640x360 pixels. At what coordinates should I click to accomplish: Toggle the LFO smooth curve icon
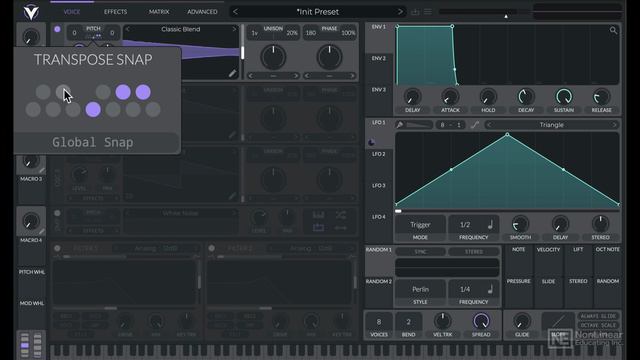474,125
